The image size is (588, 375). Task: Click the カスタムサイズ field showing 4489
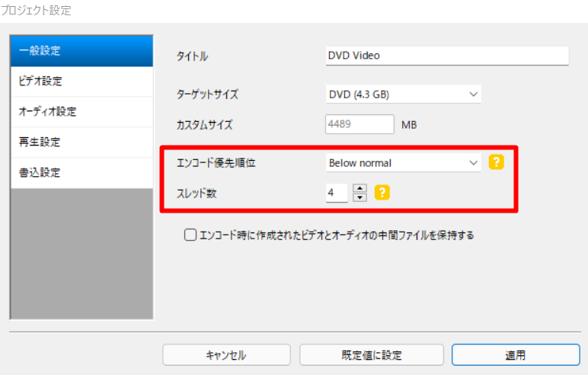coord(360,124)
